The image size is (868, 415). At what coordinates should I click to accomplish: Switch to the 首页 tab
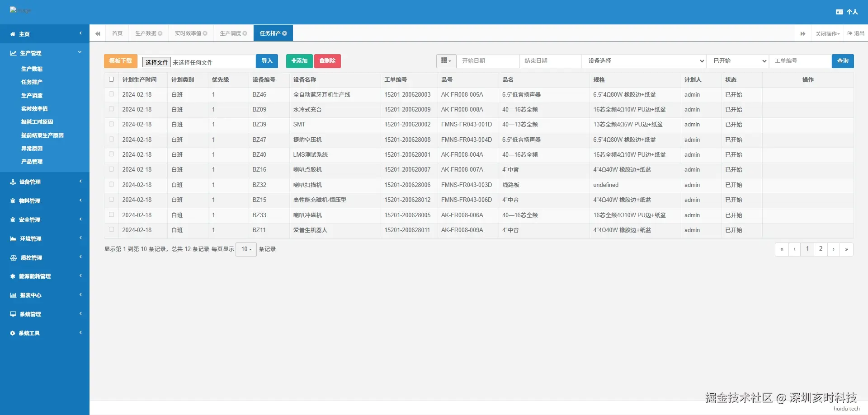(118, 33)
